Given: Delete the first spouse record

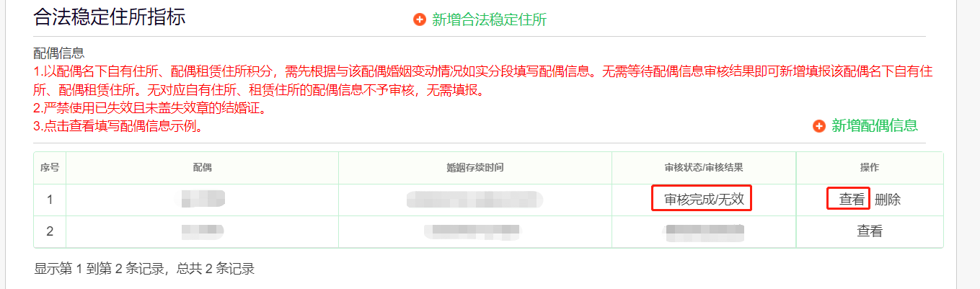Looking at the screenshot, I should [x=888, y=200].
